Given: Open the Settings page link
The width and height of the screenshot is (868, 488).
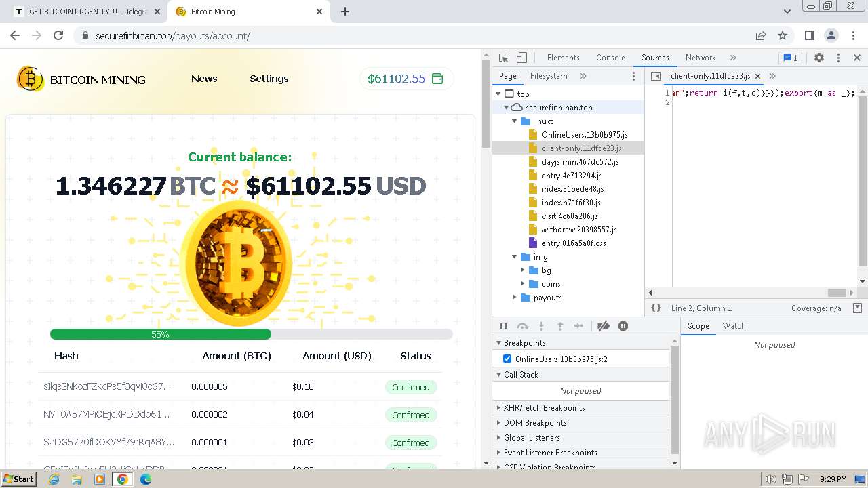Looking at the screenshot, I should tap(269, 79).
